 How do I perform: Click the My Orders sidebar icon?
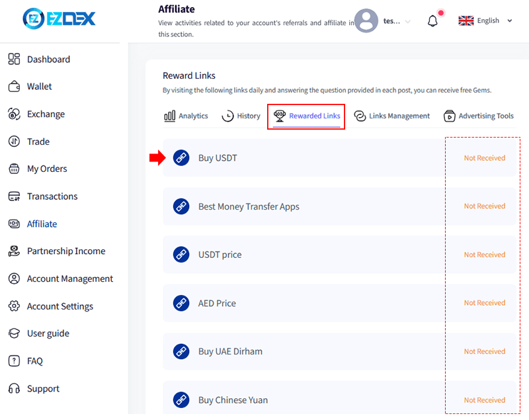(x=15, y=169)
